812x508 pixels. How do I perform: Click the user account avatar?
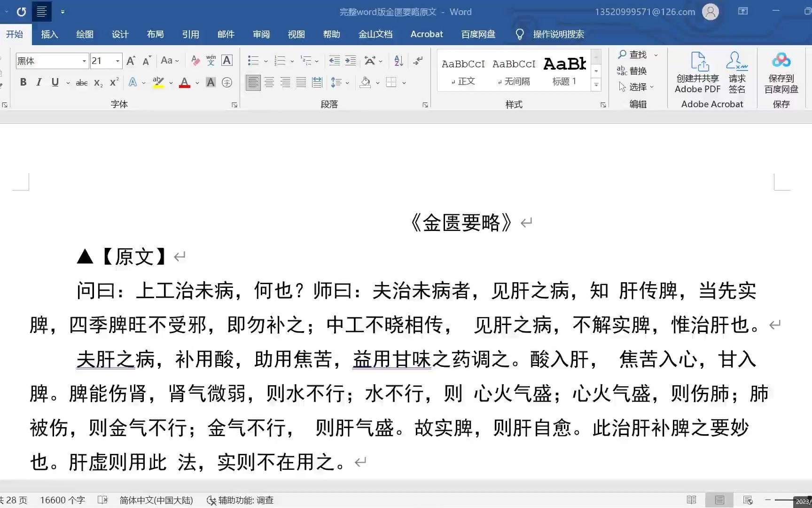point(710,12)
